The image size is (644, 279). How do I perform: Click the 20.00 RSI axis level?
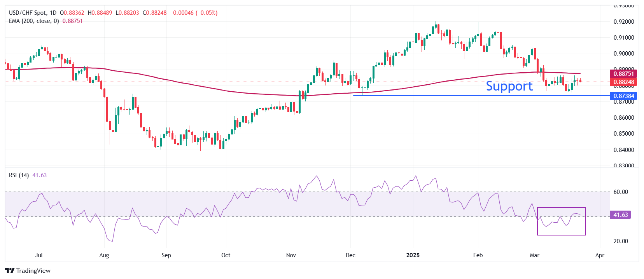pyautogui.click(x=621, y=241)
